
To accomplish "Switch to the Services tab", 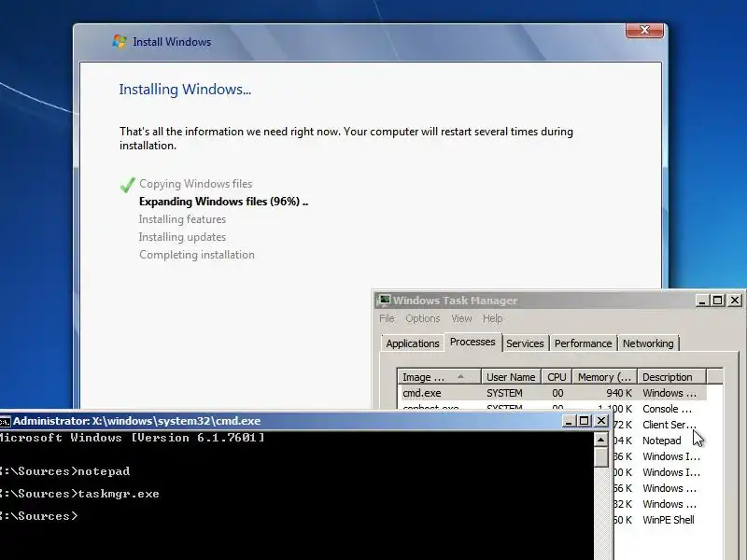I will [525, 343].
